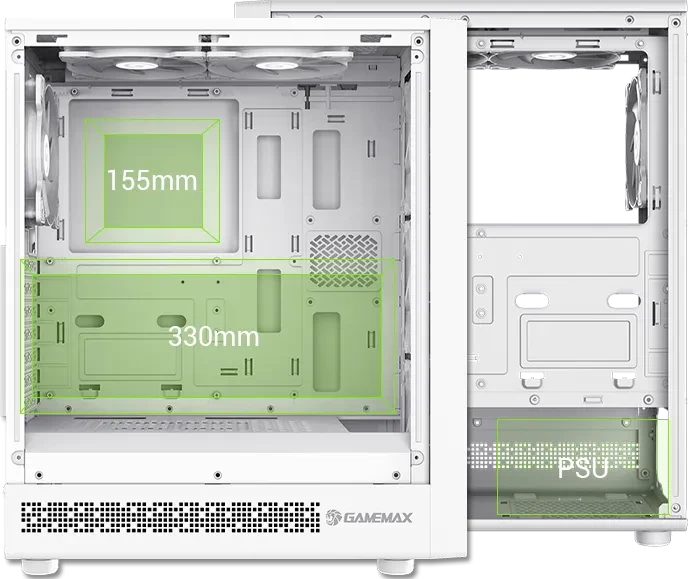Click the GAMEMAX swirl emblem icon
Image resolution: width=688 pixels, height=579 pixels.
coord(333,518)
